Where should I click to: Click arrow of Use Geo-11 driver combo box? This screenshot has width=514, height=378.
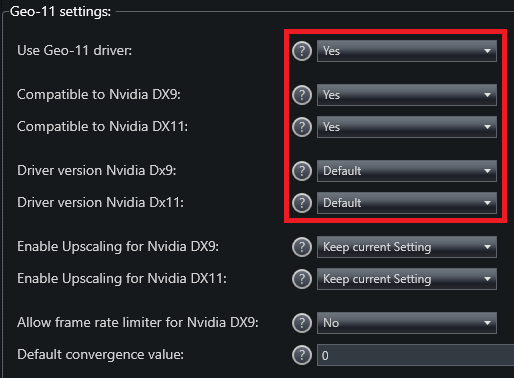tap(487, 51)
